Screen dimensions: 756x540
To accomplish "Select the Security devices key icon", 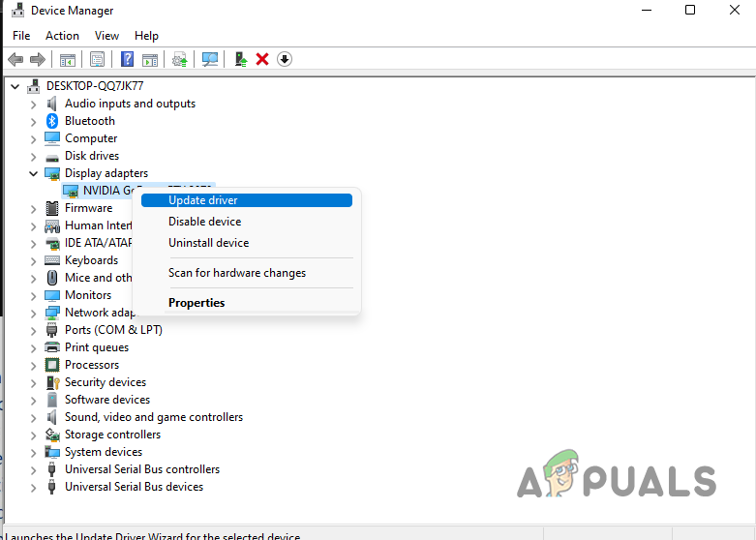I will pos(52,382).
